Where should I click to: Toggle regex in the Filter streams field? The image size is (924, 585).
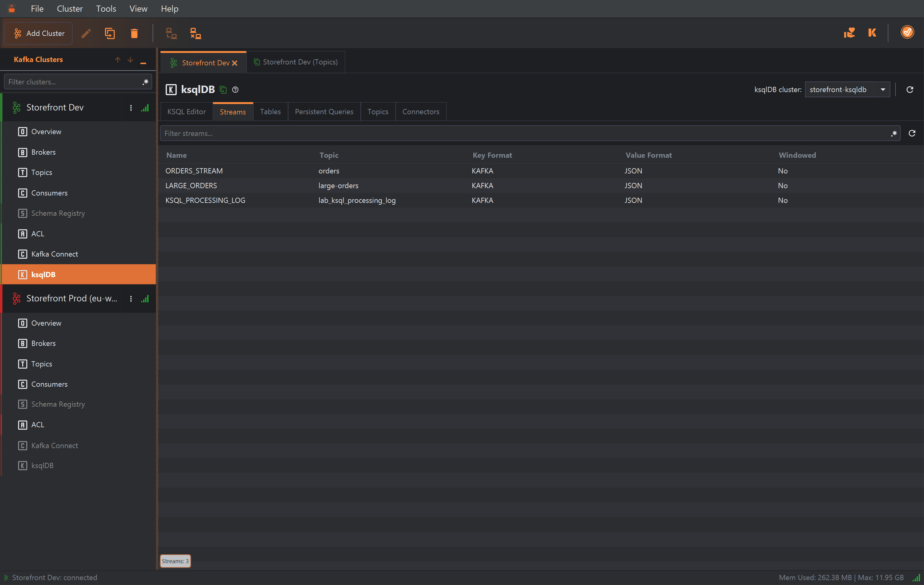point(894,133)
